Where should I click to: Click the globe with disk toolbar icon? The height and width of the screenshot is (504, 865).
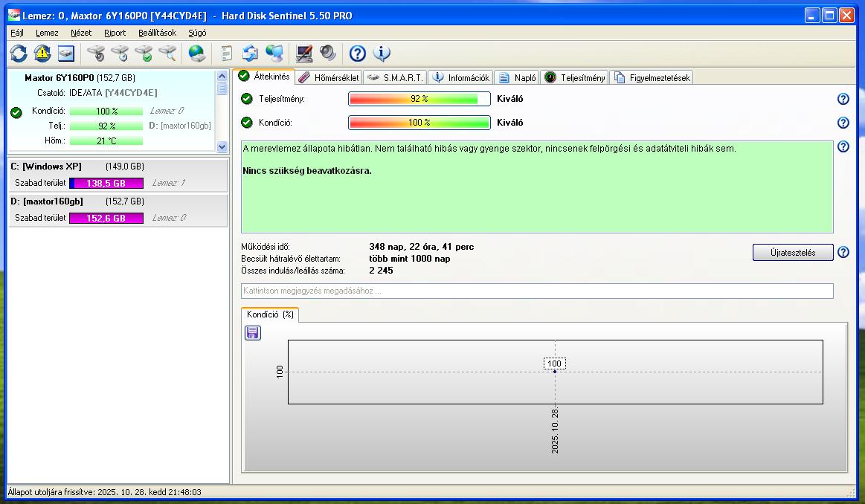[196, 54]
